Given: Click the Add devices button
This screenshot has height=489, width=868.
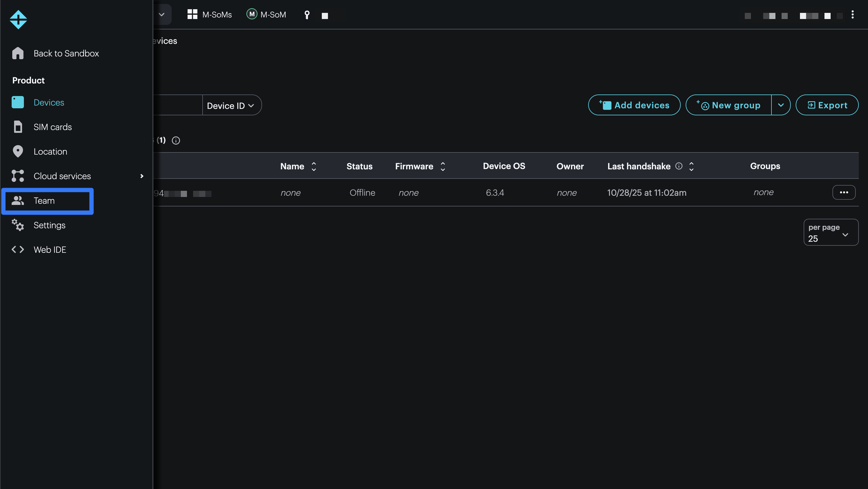Looking at the screenshot, I should [x=634, y=105].
